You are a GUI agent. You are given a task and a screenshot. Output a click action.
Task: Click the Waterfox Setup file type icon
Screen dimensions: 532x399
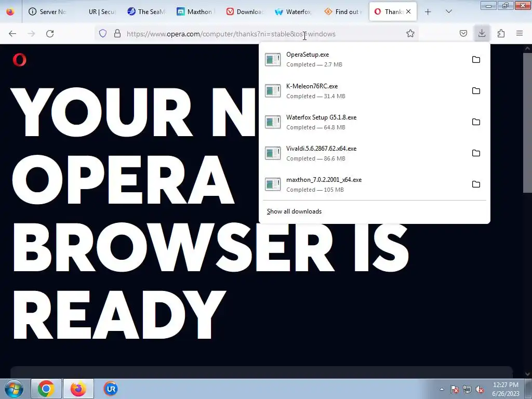(x=273, y=122)
